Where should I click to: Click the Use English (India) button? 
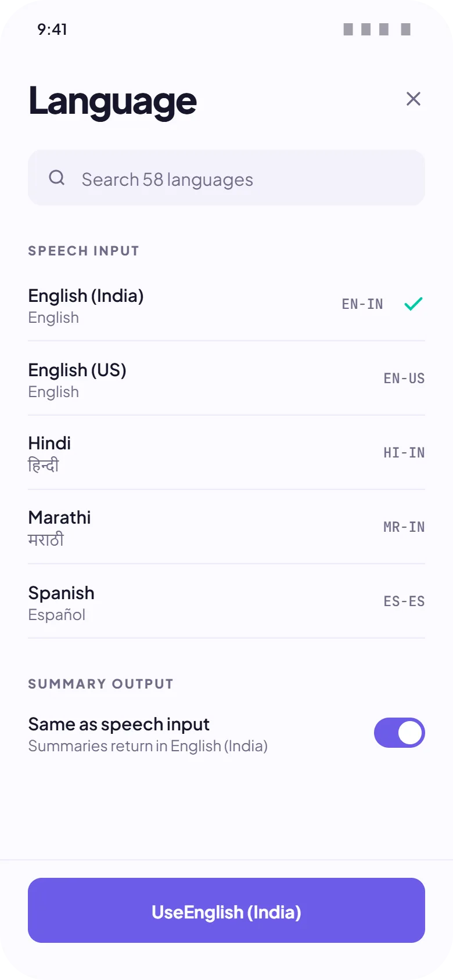point(227,910)
